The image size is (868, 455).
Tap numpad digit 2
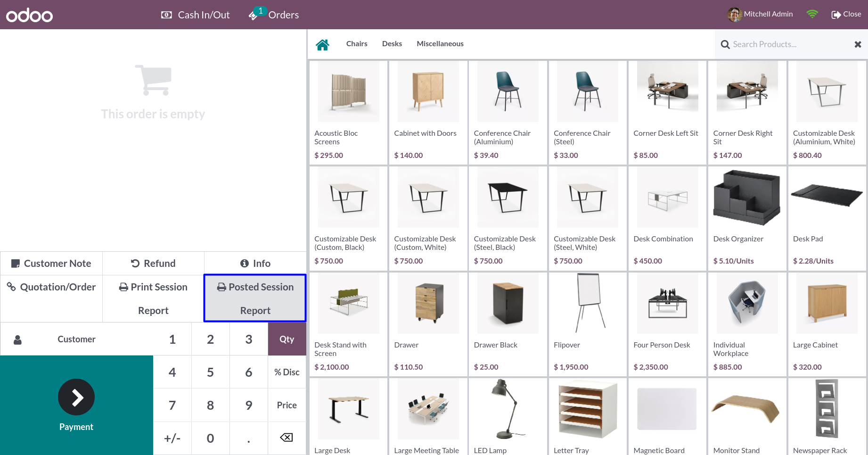tap(211, 339)
